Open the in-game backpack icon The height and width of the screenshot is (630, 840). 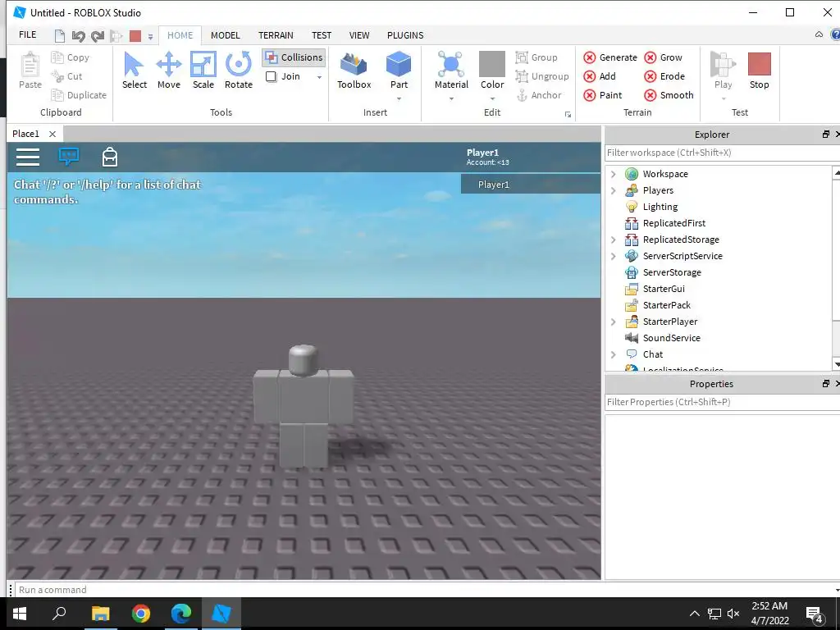click(110, 157)
